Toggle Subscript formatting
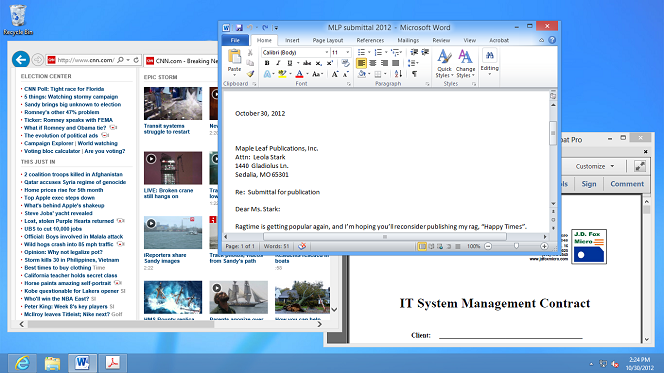Screen dimensions: 664x373 tap(318, 63)
